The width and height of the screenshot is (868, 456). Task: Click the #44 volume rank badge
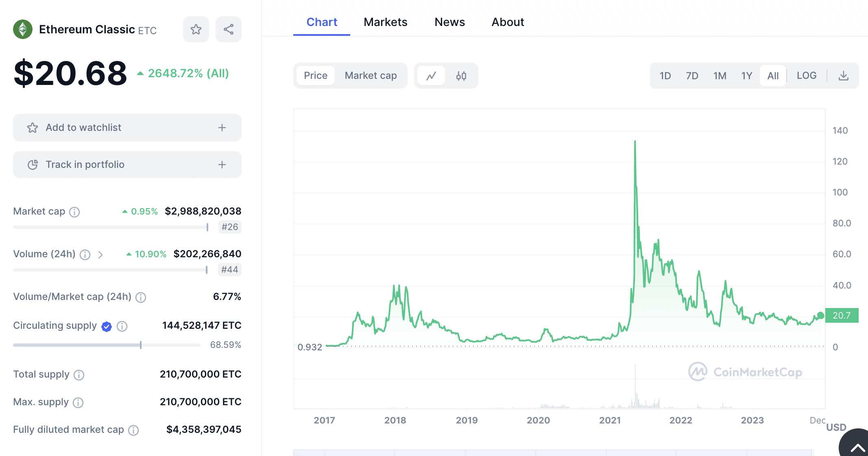click(x=230, y=269)
